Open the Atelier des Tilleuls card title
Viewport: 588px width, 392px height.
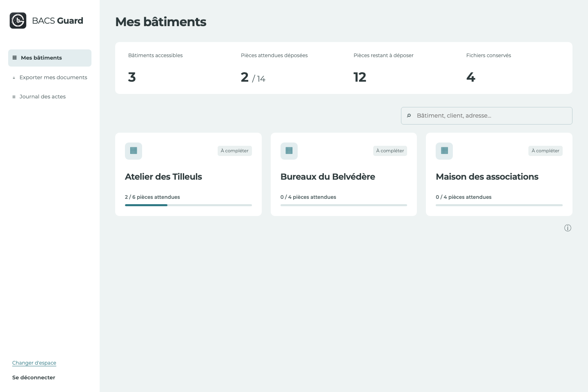[163, 176]
